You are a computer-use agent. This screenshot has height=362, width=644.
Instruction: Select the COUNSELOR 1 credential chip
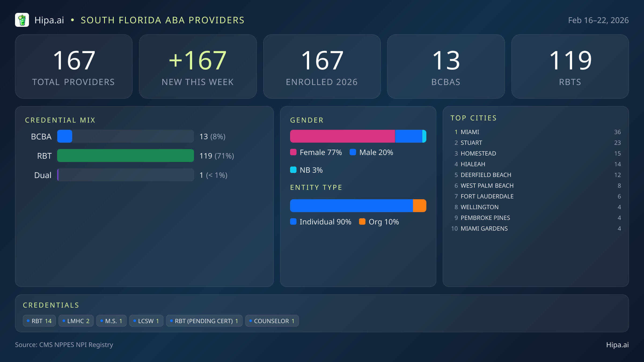click(272, 320)
